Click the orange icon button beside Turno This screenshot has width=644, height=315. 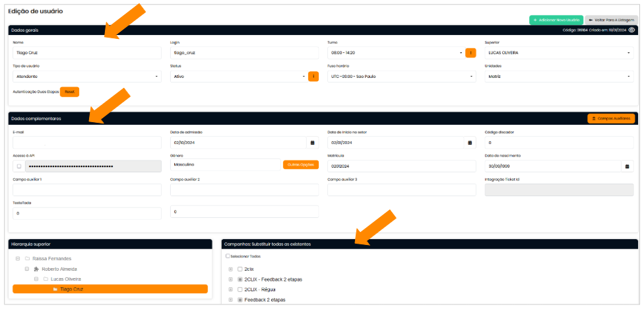(x=470, y=53)
